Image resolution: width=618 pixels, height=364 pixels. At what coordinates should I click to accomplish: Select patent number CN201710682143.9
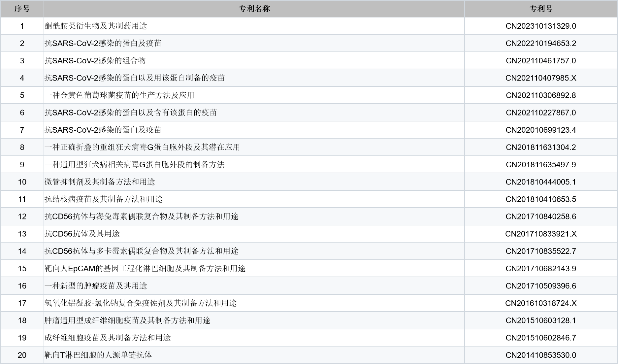click(x=541, y=269)
